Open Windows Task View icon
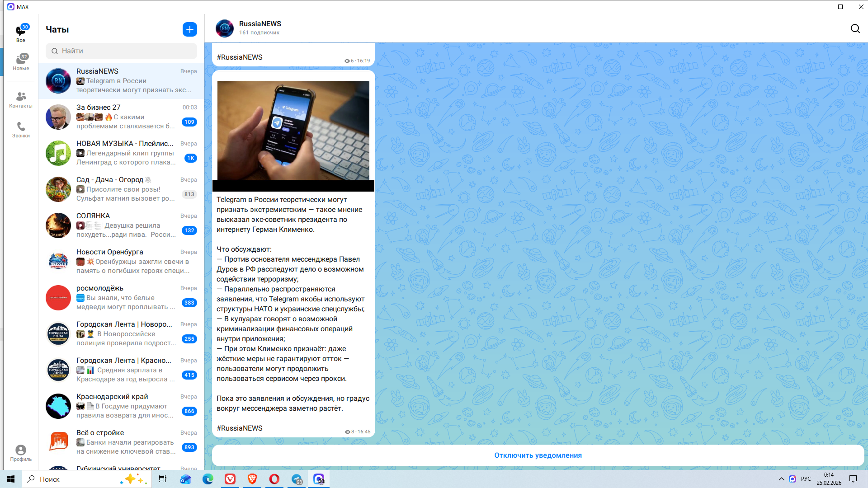Image resolution: width=868 pixels, height=488 pixels. click(163, 479)
